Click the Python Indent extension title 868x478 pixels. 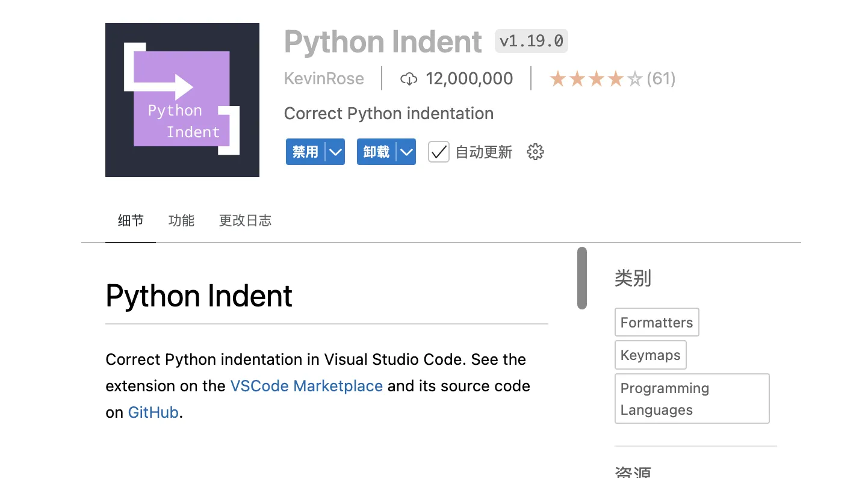point(383,42)
